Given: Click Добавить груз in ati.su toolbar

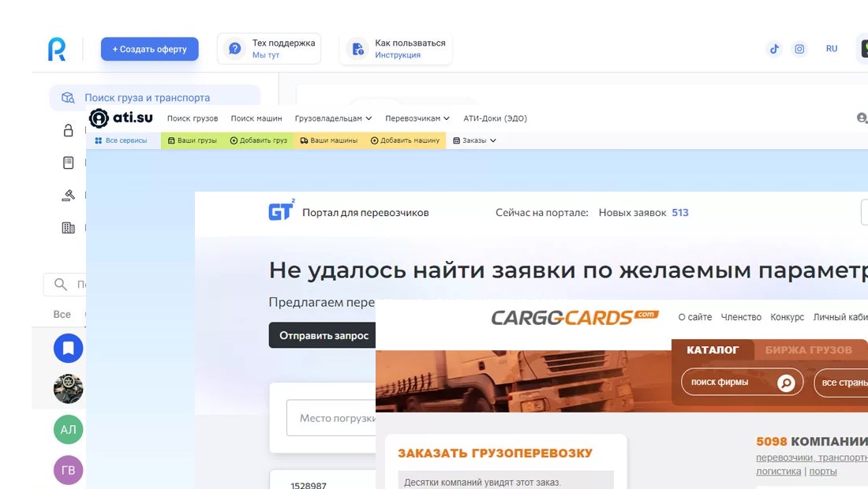Looking at the screenshot, I should point(259,140).
